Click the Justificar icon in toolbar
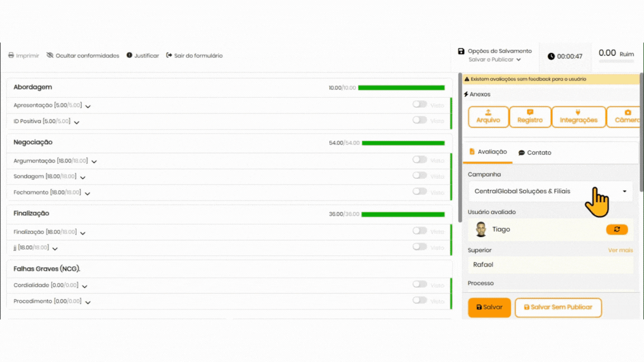 point(130,55)
